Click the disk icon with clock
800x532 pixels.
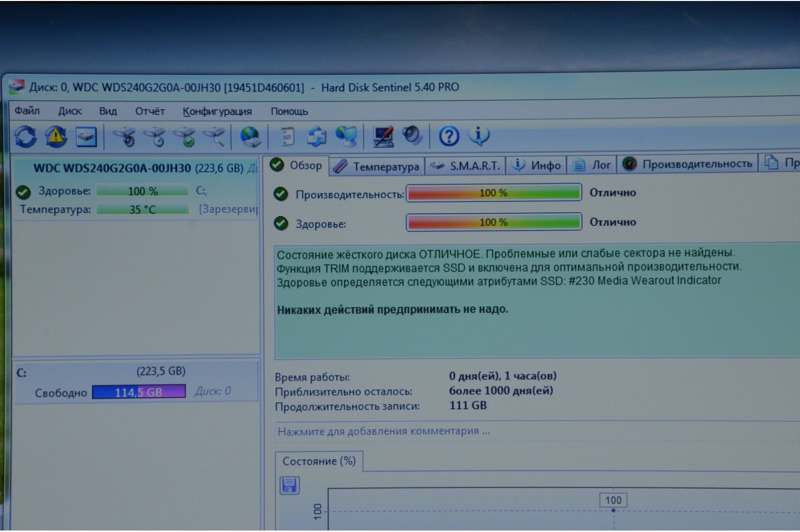click(155, 137)
